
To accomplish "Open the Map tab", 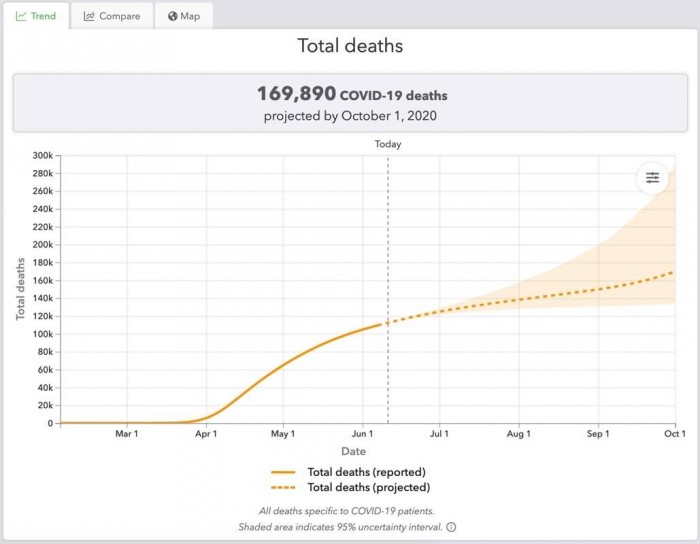I will coord(190,16).
